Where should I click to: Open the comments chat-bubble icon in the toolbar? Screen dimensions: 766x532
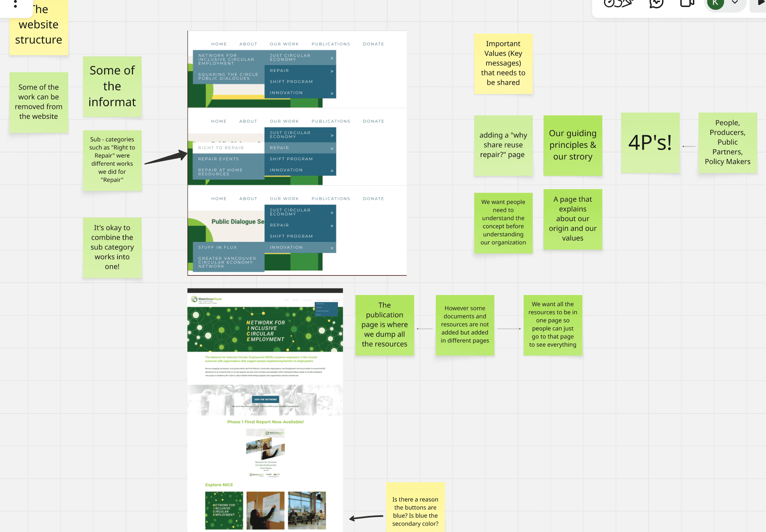[x=656, y=3]
